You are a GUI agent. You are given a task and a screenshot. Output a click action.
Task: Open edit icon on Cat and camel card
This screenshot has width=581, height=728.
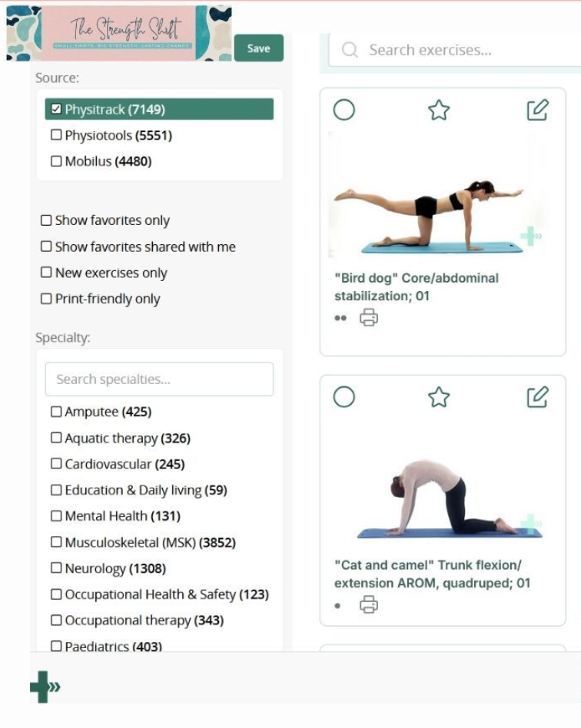537,397
